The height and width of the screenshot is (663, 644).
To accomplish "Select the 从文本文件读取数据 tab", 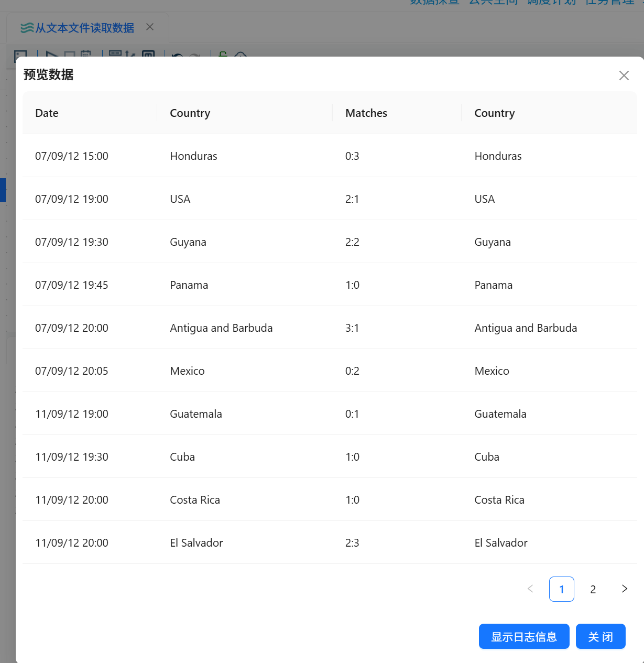I will click(x=85, y=28).
